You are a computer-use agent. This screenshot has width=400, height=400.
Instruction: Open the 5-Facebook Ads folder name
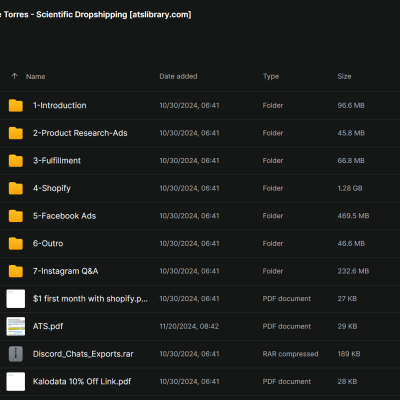click(x=64, y=216)
